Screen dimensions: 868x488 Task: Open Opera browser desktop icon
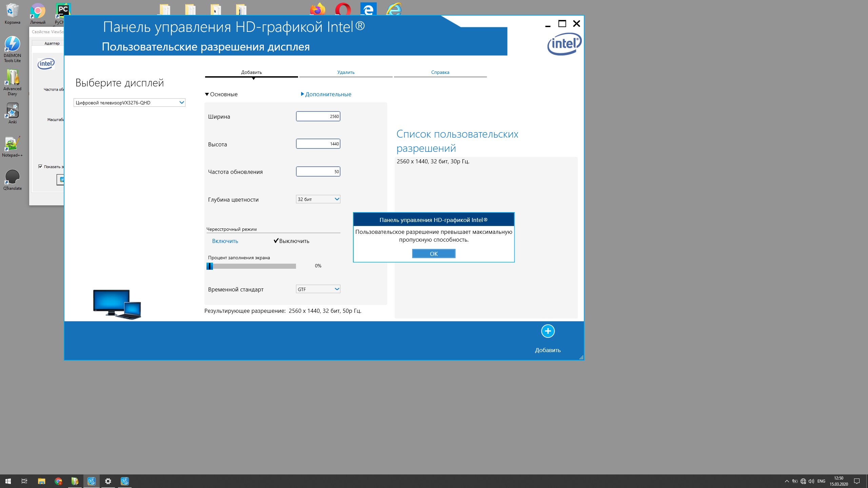tap(343, 9)
